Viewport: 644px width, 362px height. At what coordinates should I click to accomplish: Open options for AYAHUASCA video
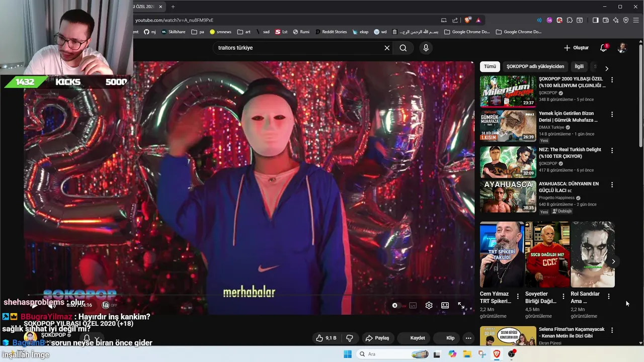(612, 185)
